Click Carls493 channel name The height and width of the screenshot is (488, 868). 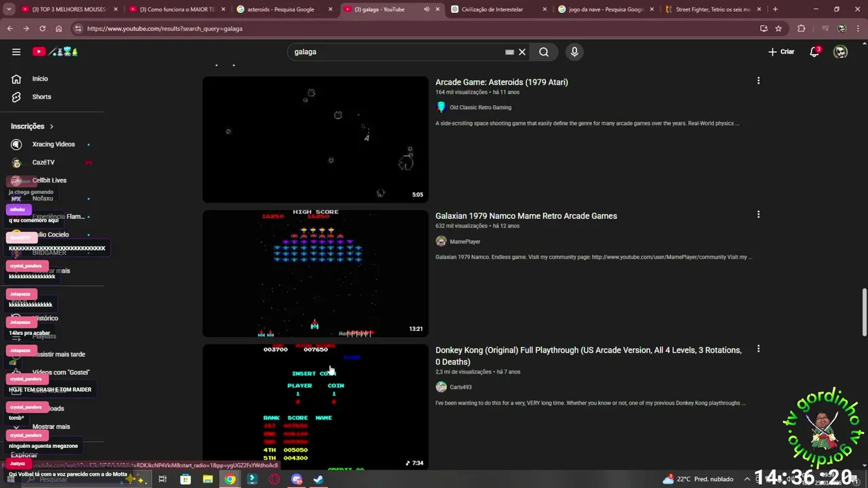460,387
